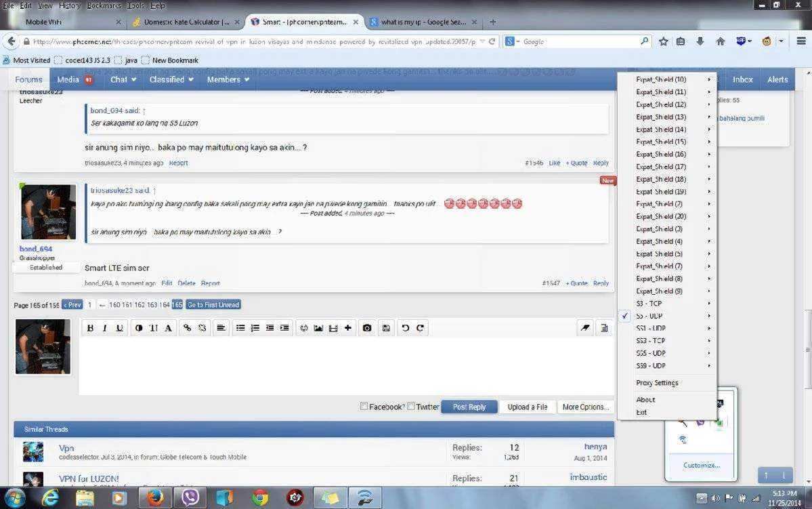The height and width of the screenshot is (509, 812).
Task: Indent text in the editor
Action: pos(284,328)
